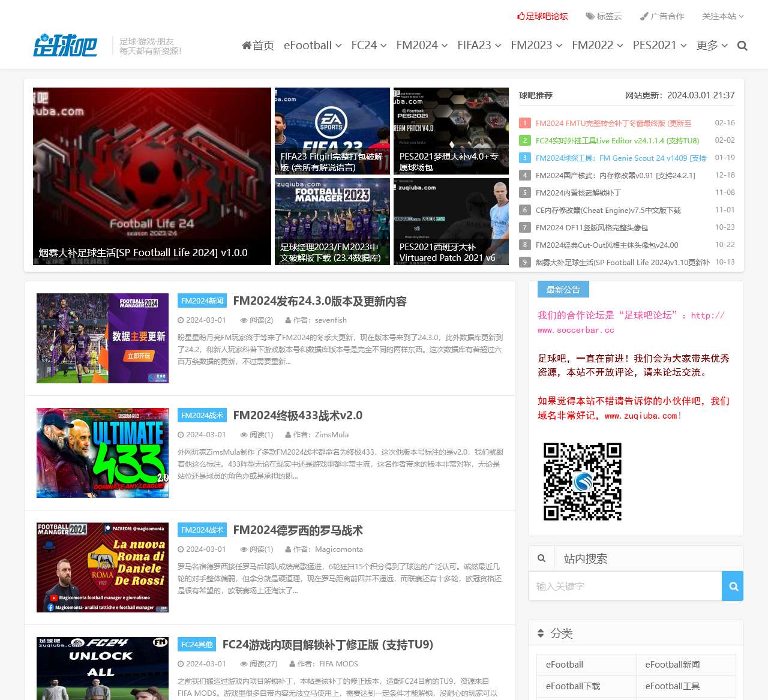
Task: Open recommended item FM2024经典Cut-Out头像包
Action: (x=607, y=245)
